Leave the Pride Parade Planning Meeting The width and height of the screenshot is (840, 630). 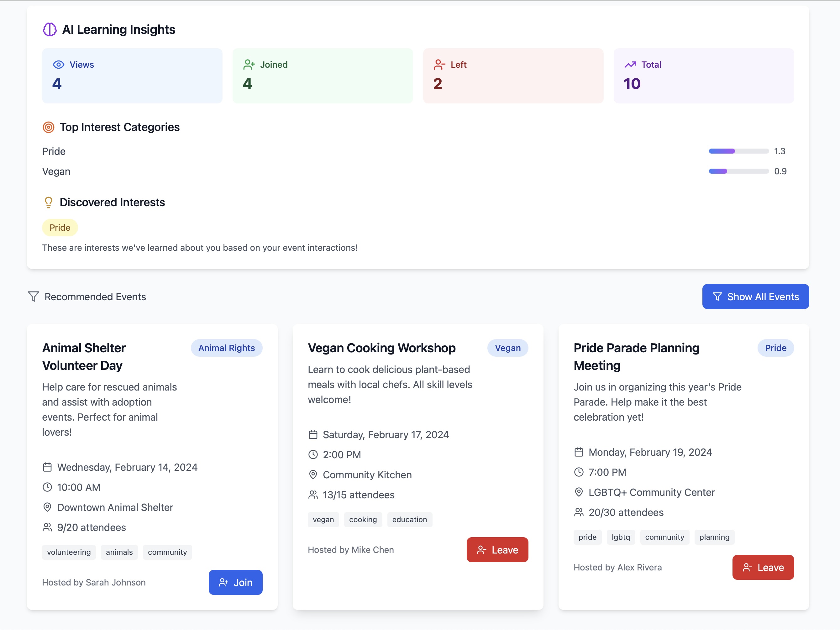coord(763,567)
